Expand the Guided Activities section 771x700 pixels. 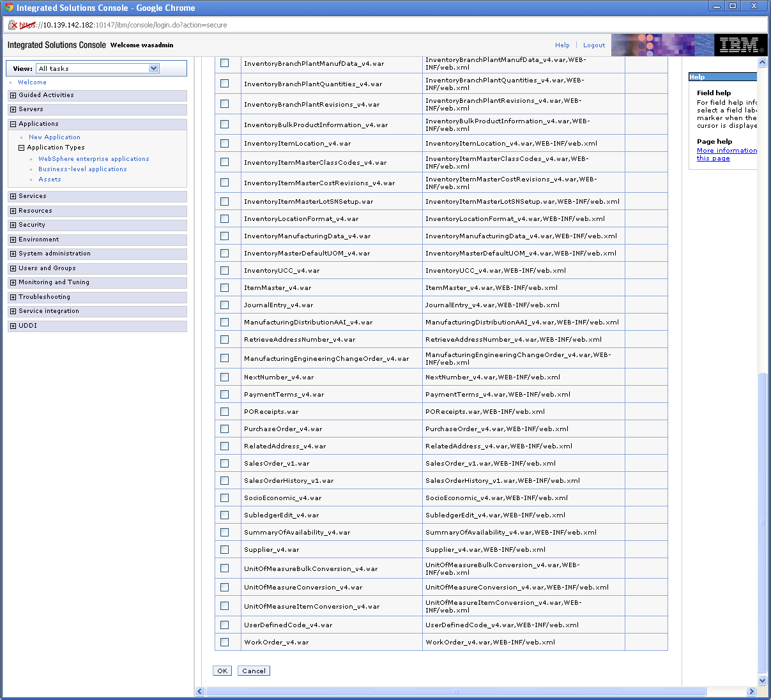pos(13,95)
